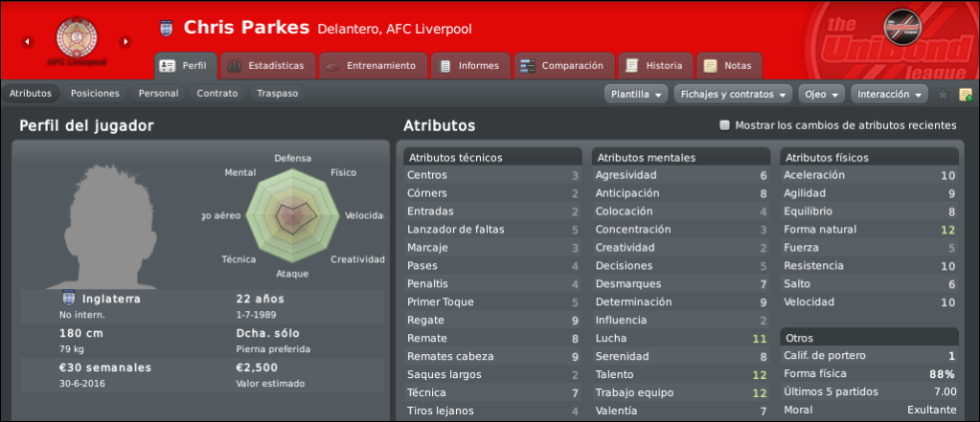980x422 pixels.
Task: Click the England flag badge beside Chris Parkes
Action: pos(166,28)
